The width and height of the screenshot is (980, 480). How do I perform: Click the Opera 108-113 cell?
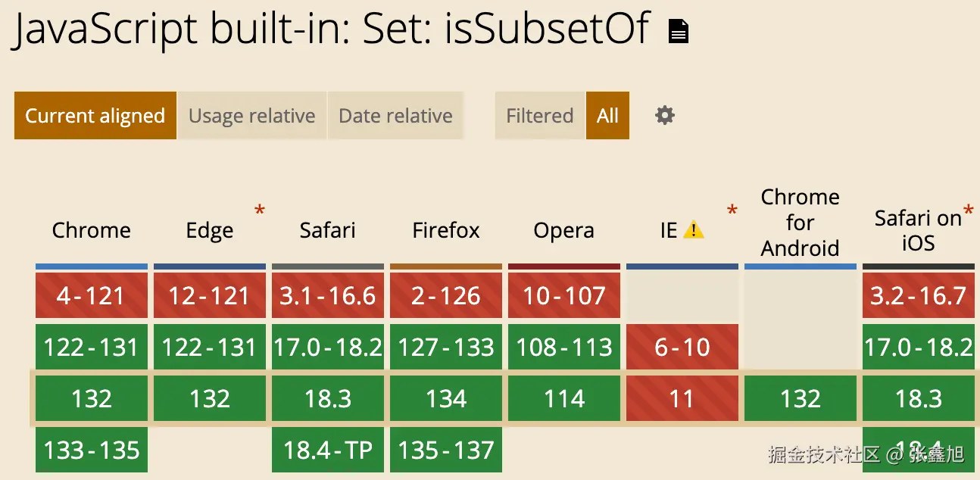tap(564, 347)
